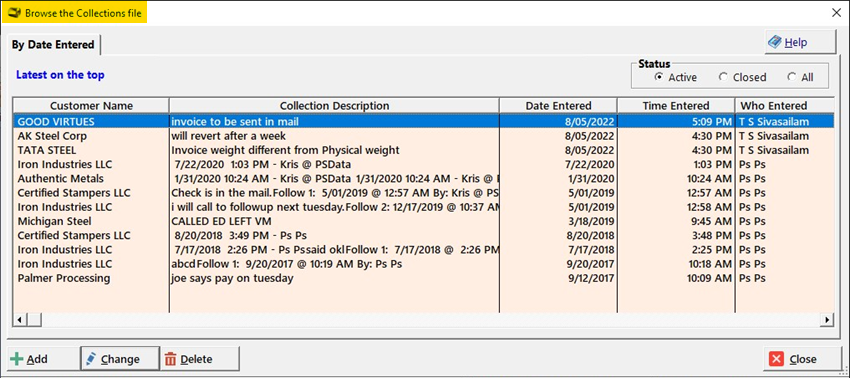
Task: Click the Delete button with the trash can
Action: (x=199, y=359)
